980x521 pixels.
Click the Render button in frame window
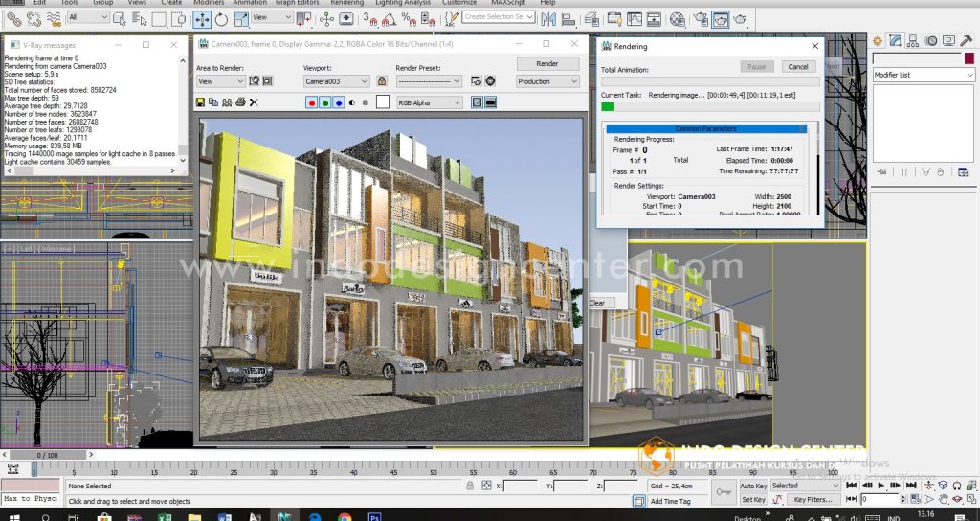pos(547,64)
